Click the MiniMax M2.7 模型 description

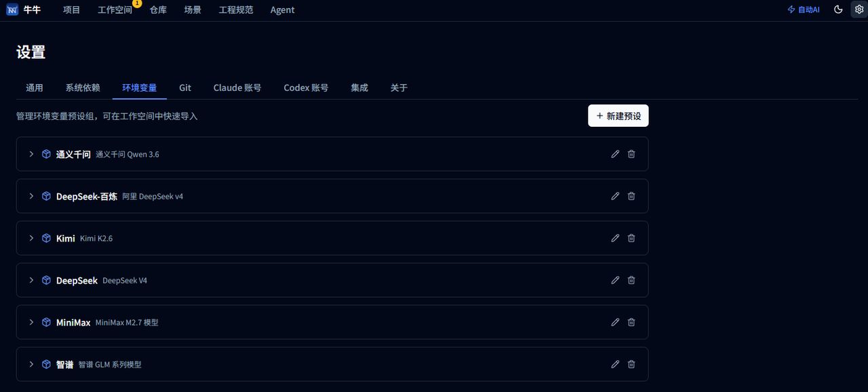(x=127, y=323)
